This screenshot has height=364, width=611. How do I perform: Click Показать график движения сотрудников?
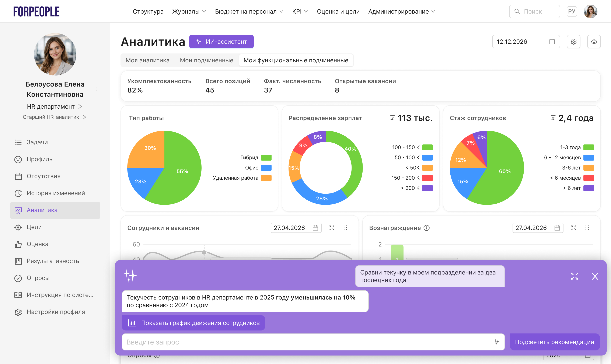(x=193, y=323)
